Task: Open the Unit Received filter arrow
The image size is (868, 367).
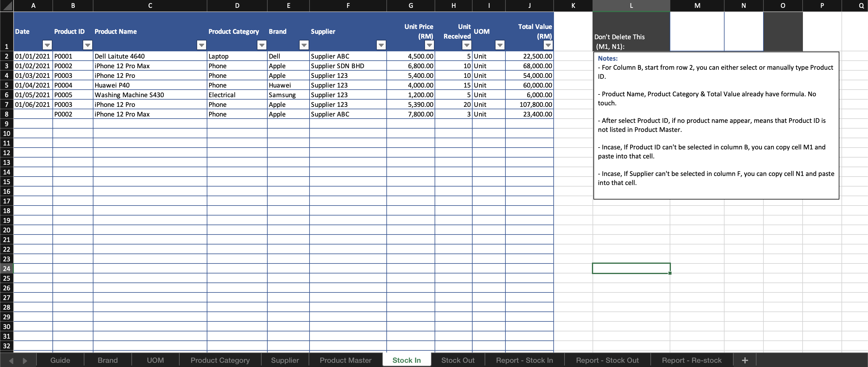Action: coord(467,45)
